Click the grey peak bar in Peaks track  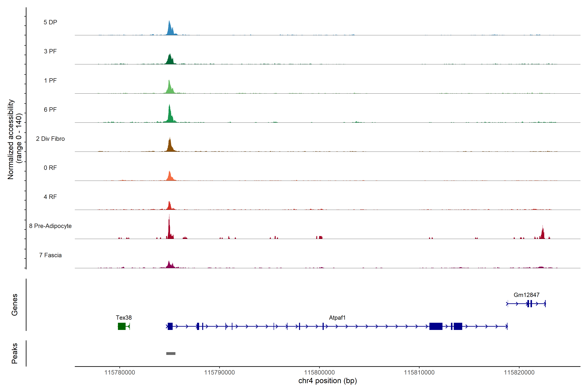pyautogui.click(x=171, y=353)
